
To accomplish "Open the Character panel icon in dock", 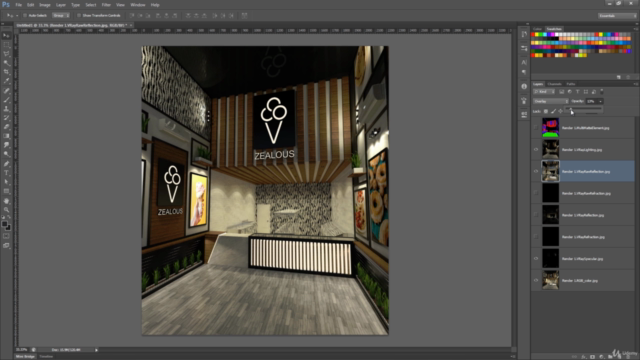I will pyautogui.click(x=524, y=62).
